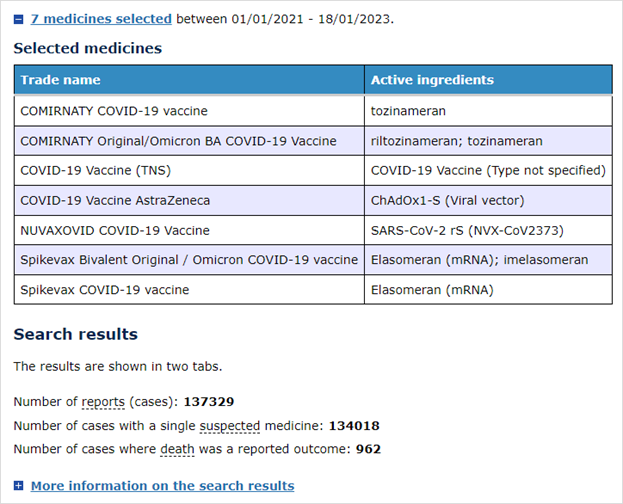The width and height of the screenshot is (623, 504).
Task: Select the 'Spikevax COVID-19 vaccine' cell
Action: click(x=105, y=290)
